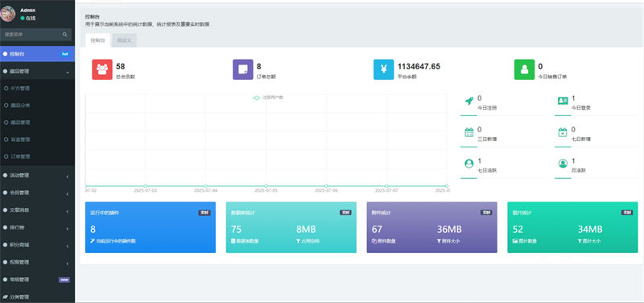The height and width of the screenshot is (303, 644).
Task: Click the purple 订单总额 note icon
Action: 243,69
